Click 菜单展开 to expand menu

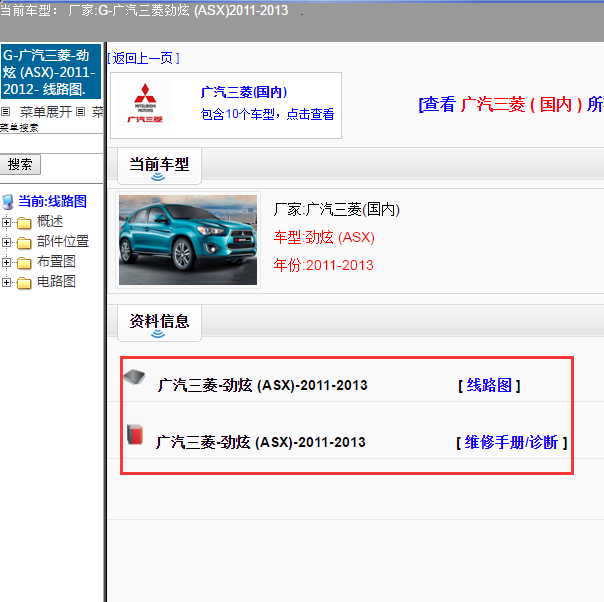click(x=45, y=112)
